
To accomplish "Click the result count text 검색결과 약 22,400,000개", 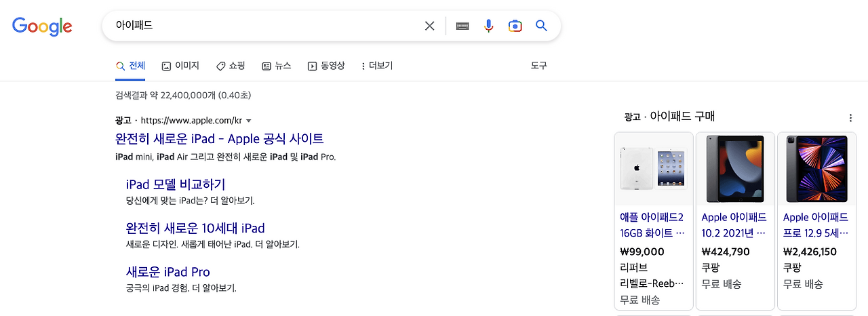I will pos(183,96).
